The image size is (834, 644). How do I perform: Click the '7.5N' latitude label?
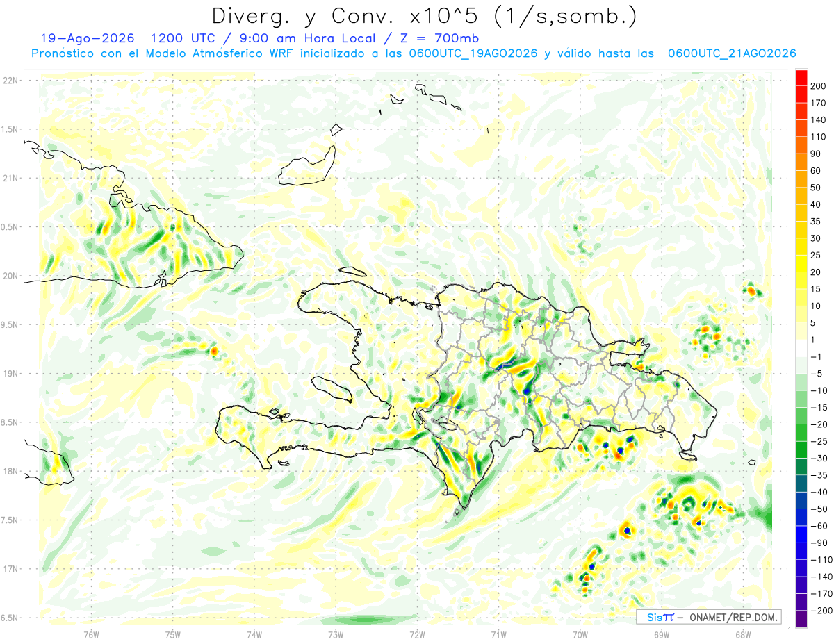(10, 520)
